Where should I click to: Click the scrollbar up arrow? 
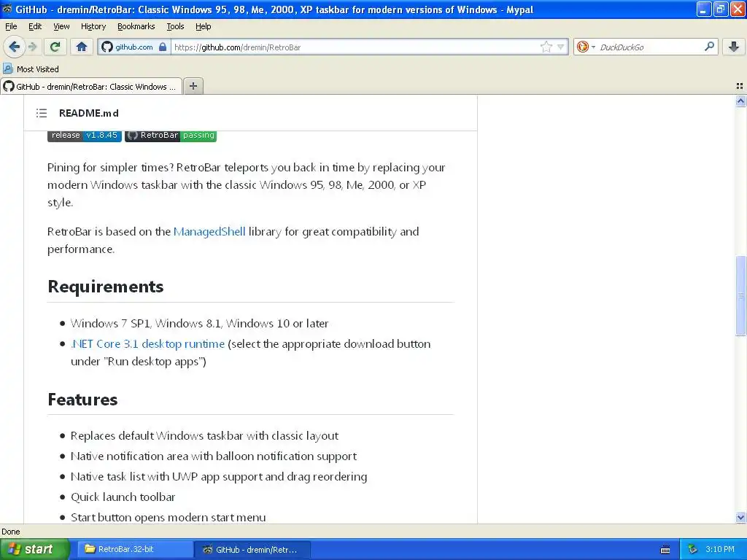pos(740,101)
